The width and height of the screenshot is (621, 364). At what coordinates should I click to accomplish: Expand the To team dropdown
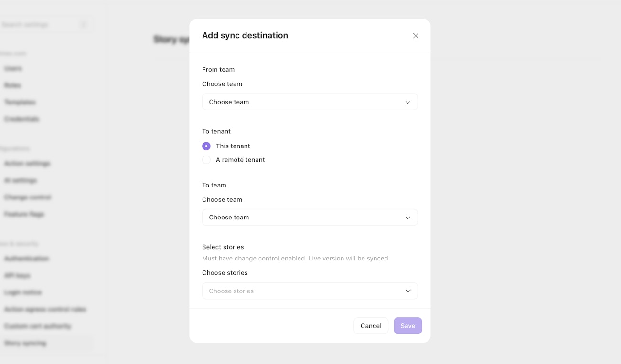310,218
